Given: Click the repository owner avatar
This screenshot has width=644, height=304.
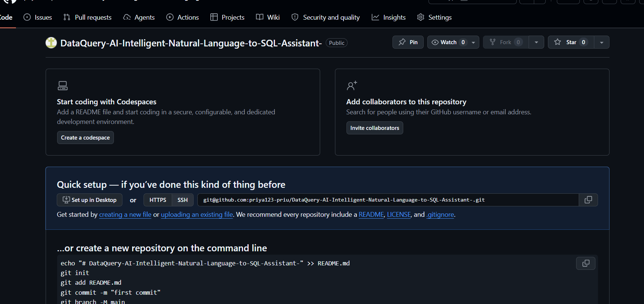Looking at the screenshot, I should (x=51, y=43).
